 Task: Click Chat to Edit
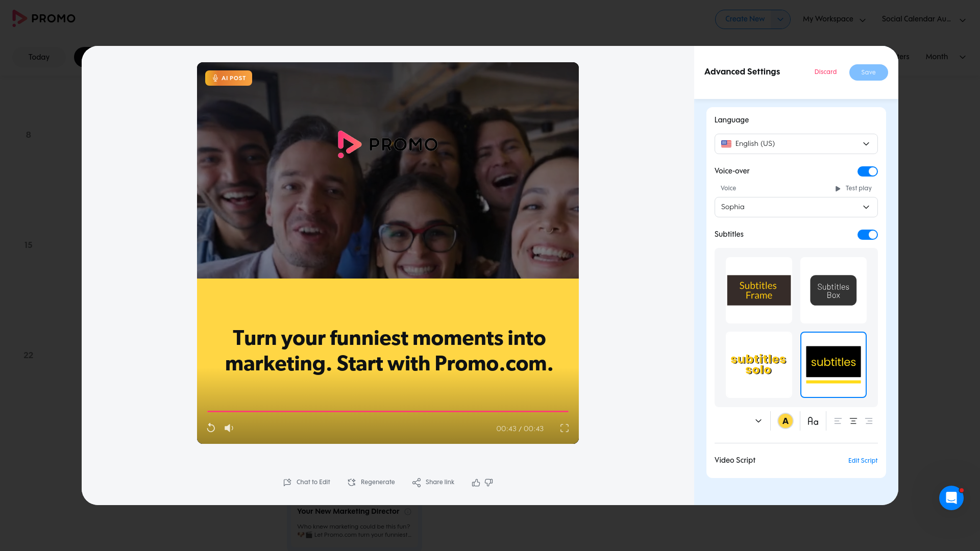click(x=307, y=482)
